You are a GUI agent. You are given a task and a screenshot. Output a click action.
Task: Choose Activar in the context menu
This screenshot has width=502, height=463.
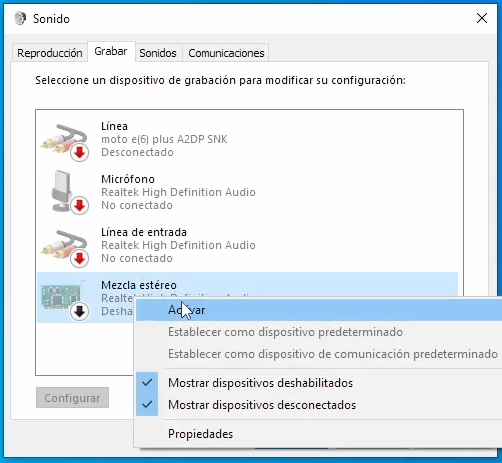pos(319,310)
